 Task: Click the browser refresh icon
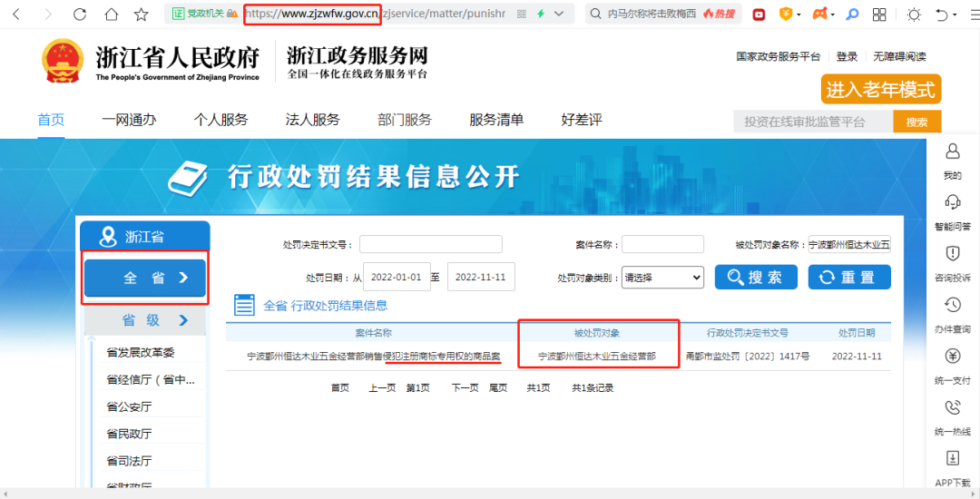(x=80, y=15)
